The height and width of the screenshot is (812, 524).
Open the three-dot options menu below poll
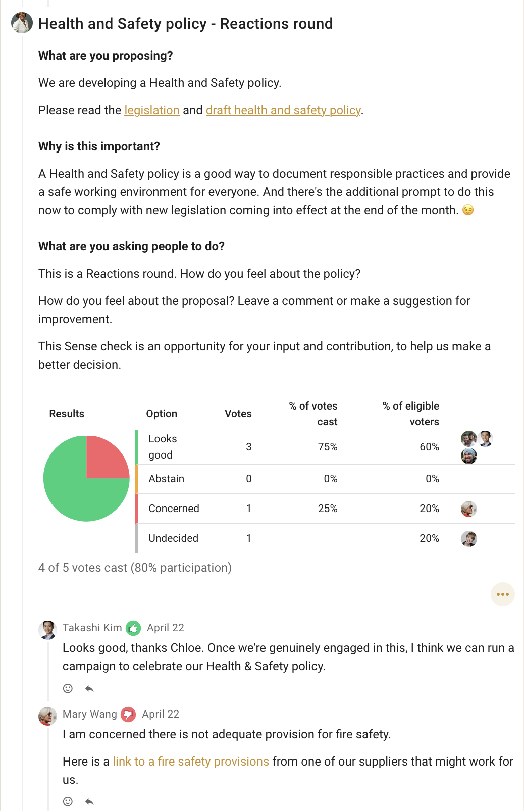pos(503,594)
